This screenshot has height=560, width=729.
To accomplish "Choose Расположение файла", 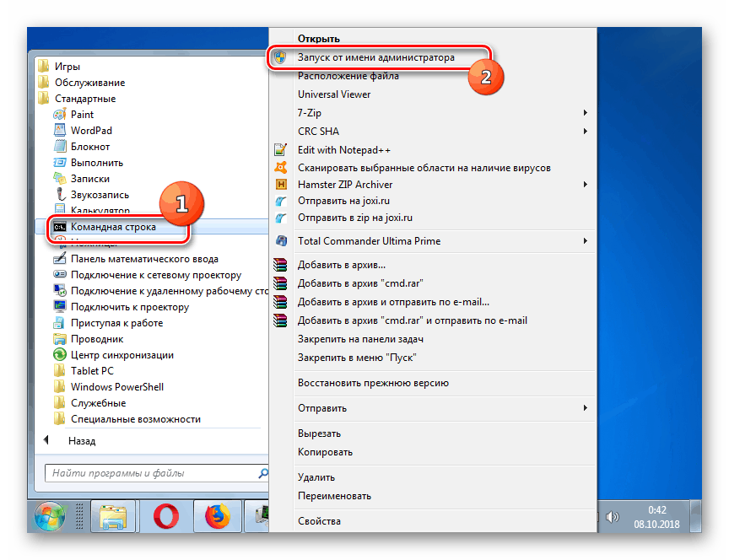I will 348,76.
